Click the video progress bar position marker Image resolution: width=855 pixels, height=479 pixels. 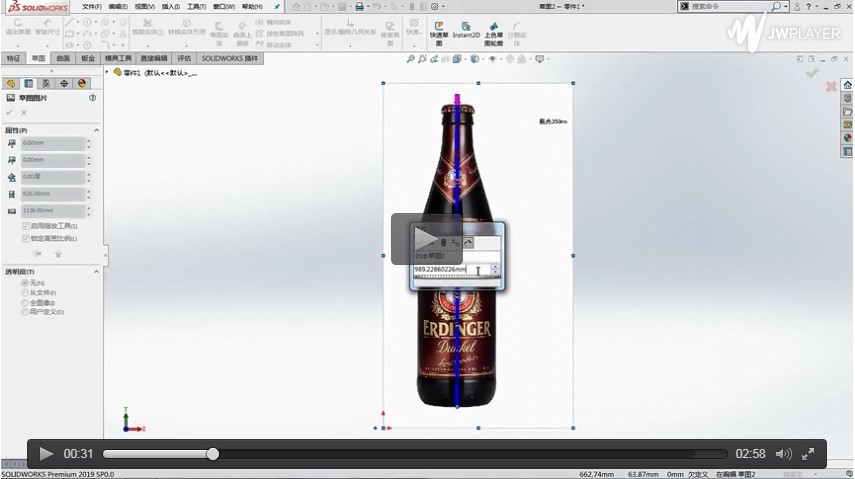[213, 454]
